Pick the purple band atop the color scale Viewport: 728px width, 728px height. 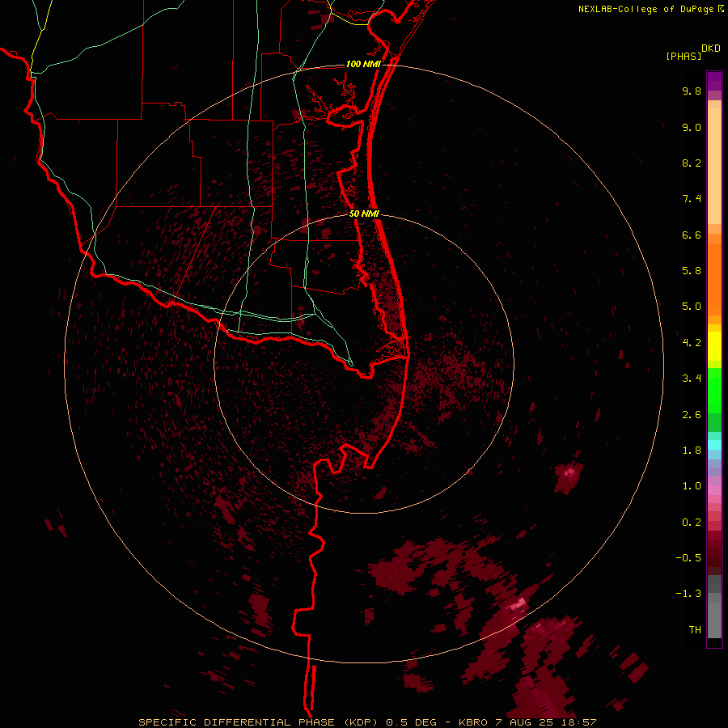(x=714, y=81)
